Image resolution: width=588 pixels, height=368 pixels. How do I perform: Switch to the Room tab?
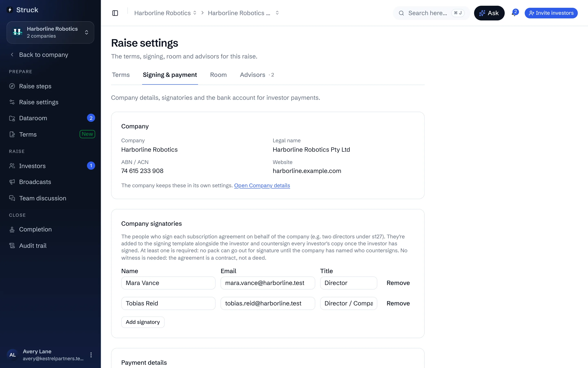[218, 75]
